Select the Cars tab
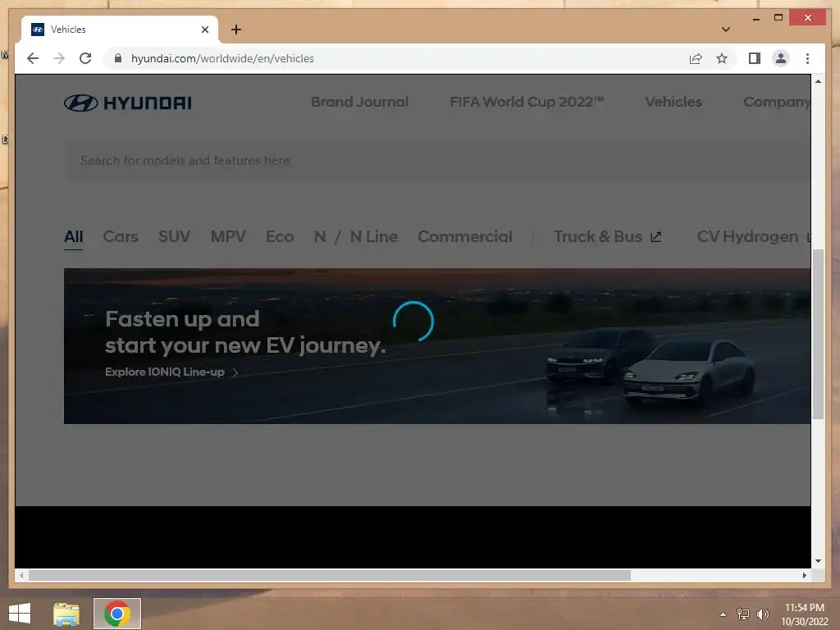Image resolution: width=840 pixels, height=630 pixels. [121, 237]
